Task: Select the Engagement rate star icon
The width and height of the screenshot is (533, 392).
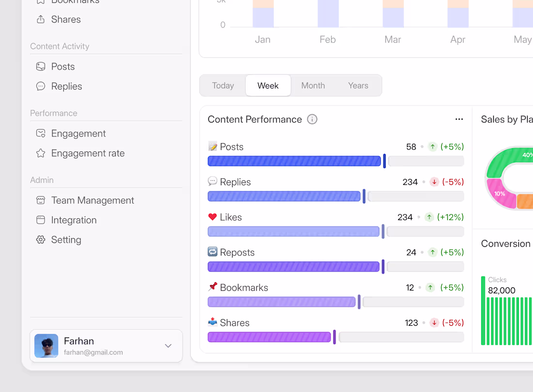Action: pyautogui.click(x=40, y=153)
